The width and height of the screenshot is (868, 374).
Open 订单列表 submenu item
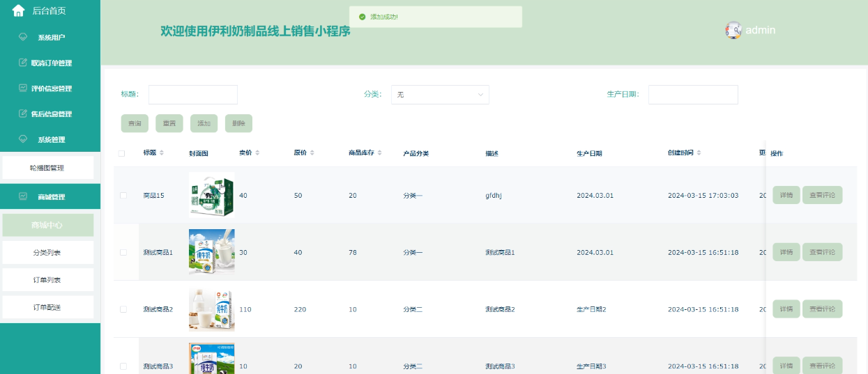[x=48, y=279]
